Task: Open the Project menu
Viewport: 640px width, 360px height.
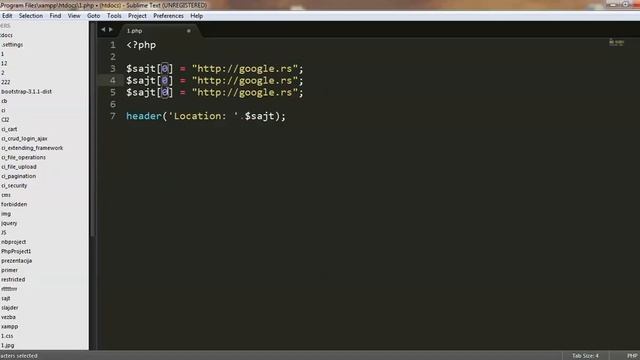Action: point(137,16)
